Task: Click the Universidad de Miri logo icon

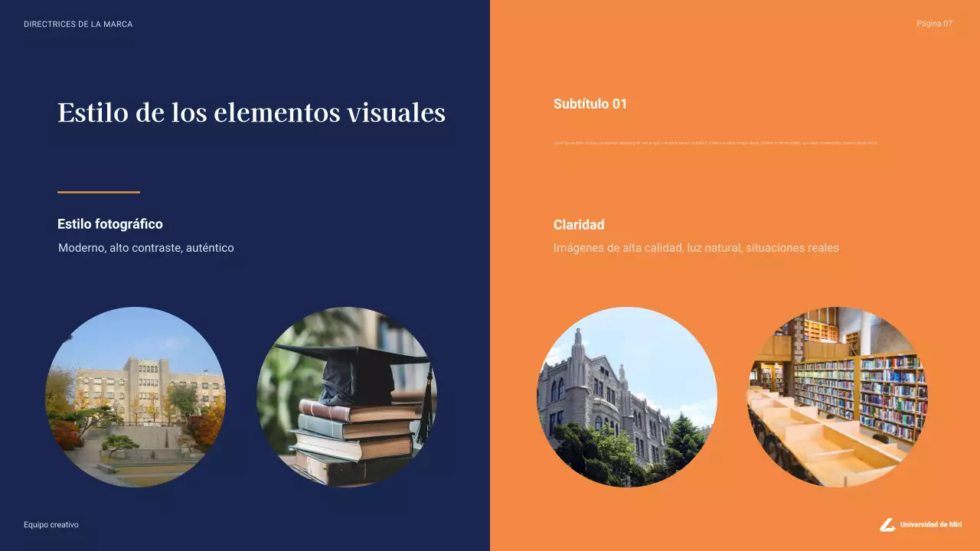Action: click(887, 524)
